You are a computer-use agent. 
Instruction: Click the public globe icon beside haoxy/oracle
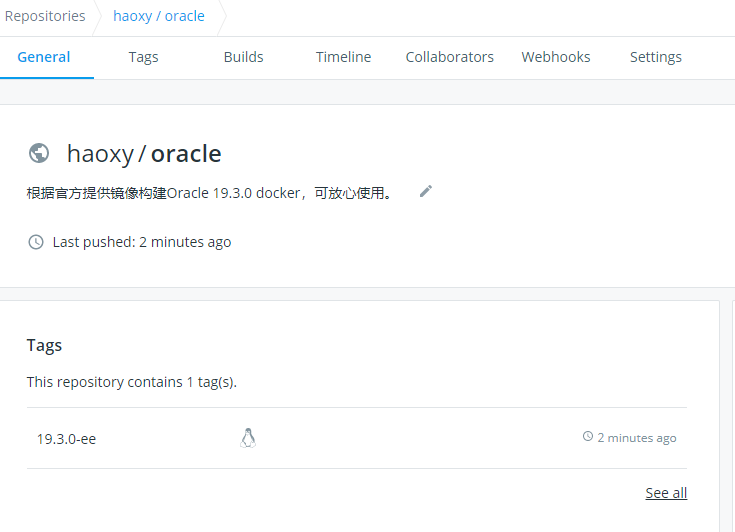(39, 153)
